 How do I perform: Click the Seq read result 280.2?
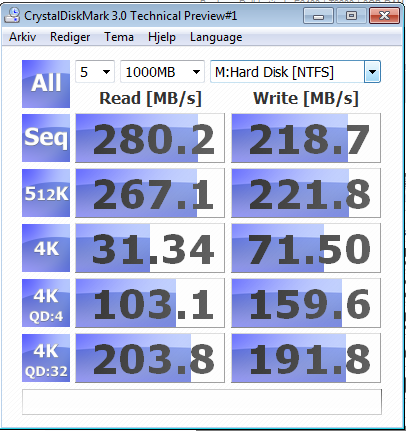[150, 138]
